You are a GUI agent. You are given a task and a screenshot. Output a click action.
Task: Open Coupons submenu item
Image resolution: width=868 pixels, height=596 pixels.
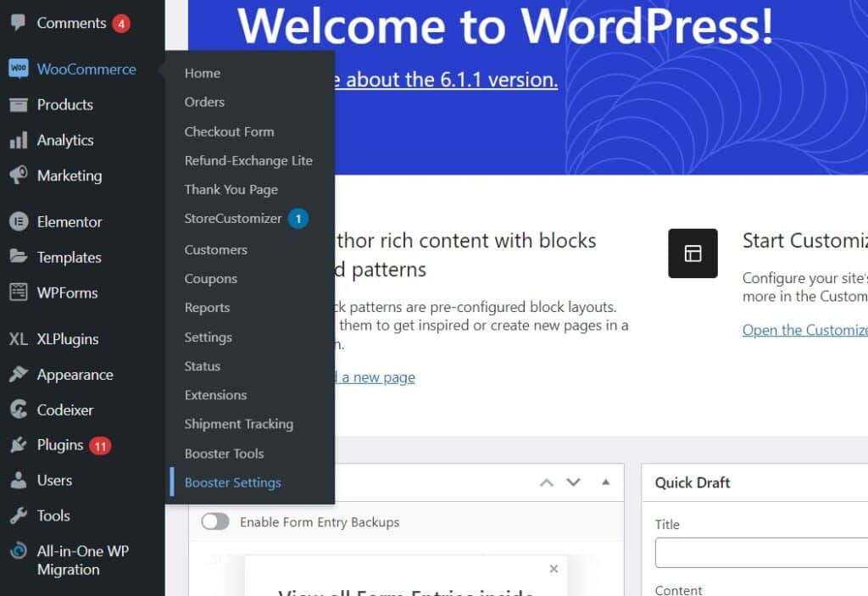[x=211, y=279]
